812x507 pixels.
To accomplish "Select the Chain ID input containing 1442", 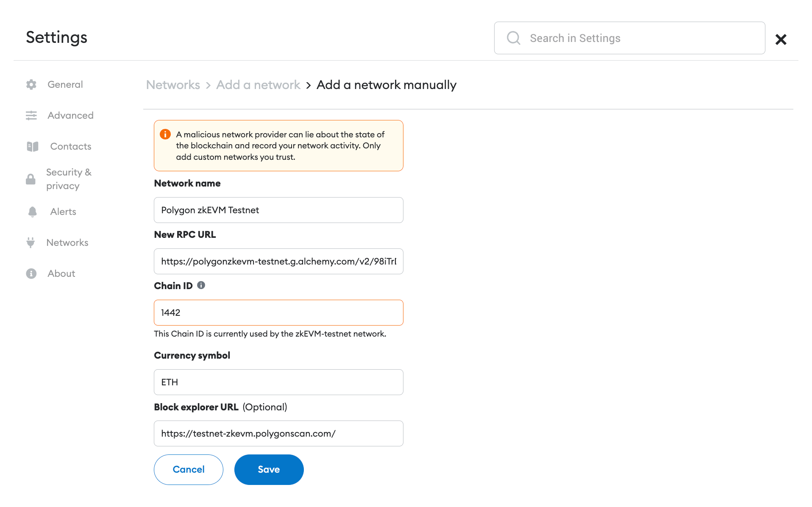I will point(278,312).
